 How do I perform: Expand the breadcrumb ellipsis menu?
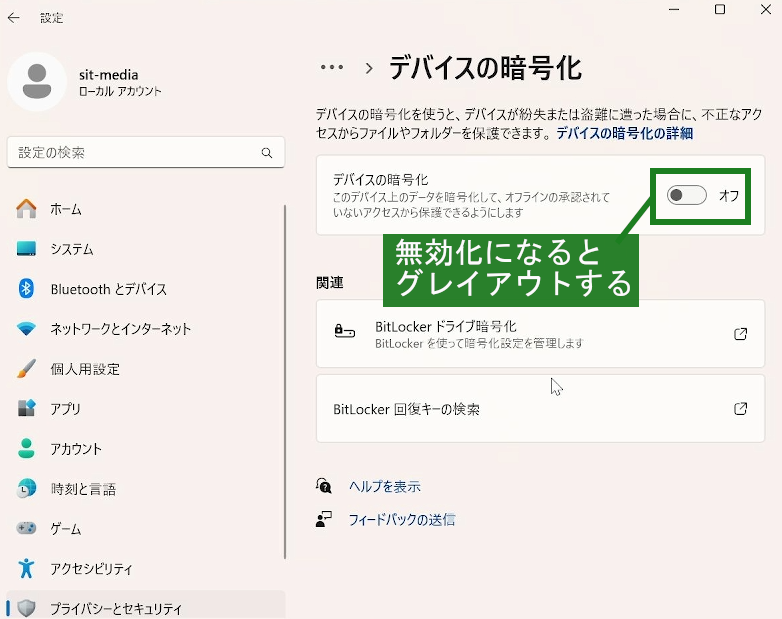click(x=332, y=67)
